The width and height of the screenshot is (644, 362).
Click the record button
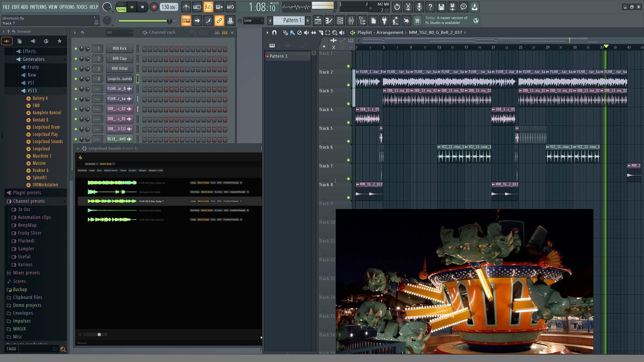tap(154, 7)
